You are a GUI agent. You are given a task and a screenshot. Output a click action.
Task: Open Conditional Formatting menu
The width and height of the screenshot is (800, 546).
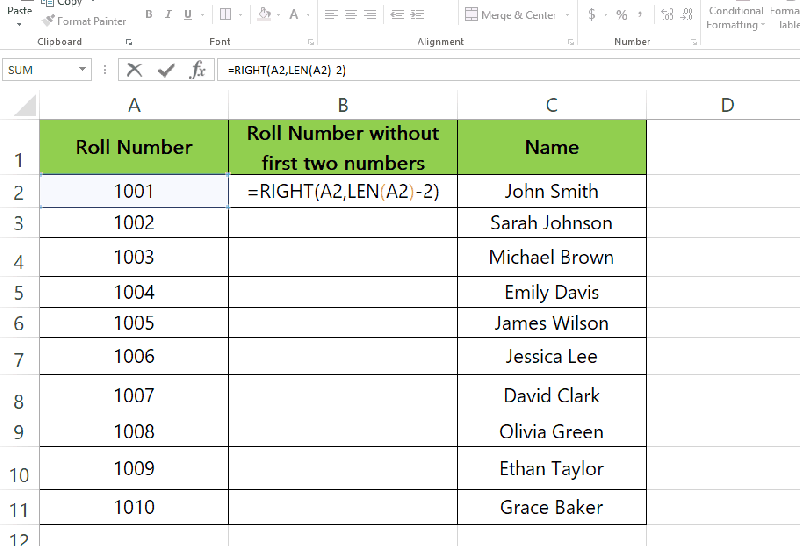coord(736,17)
